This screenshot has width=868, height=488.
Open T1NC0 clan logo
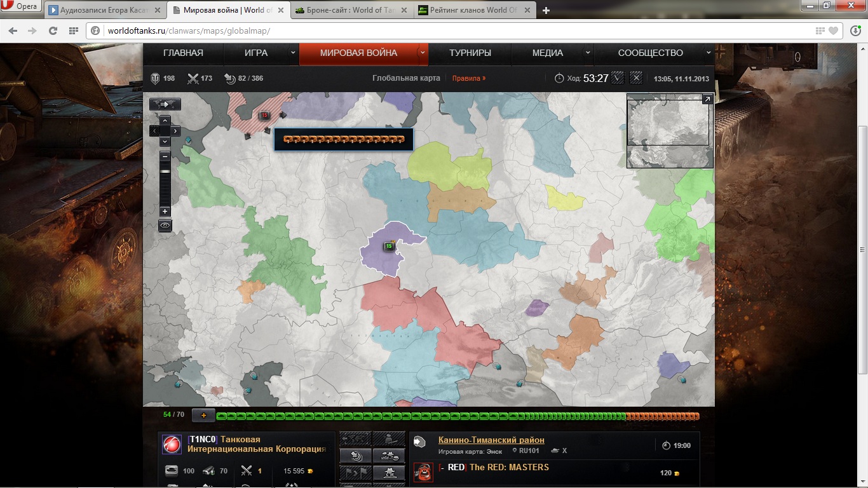172,444
